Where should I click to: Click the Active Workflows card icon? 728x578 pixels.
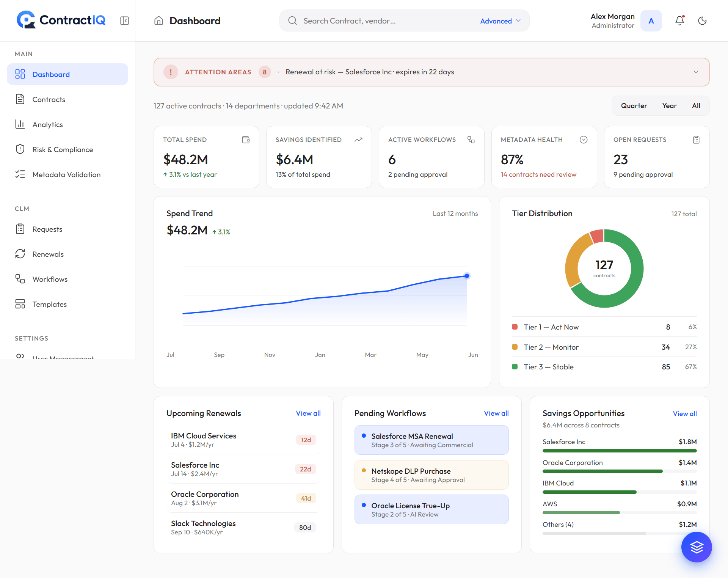point(471,140)
